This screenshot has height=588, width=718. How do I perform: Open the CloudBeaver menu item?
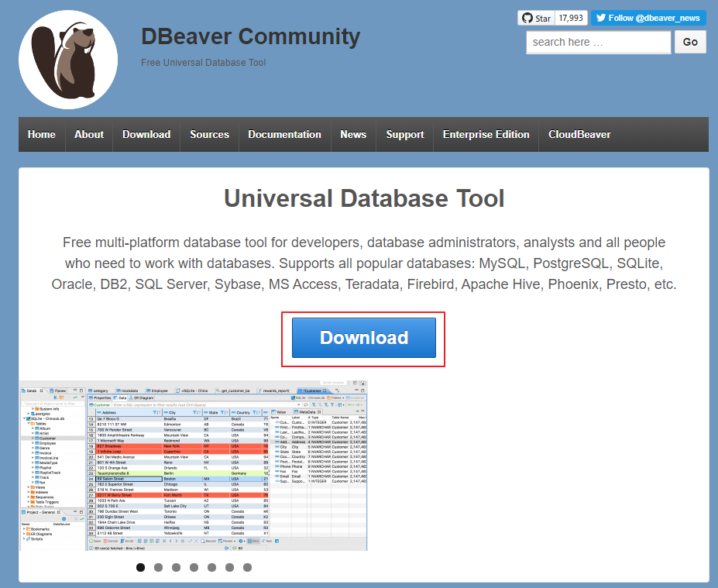pyautogui.click(x=579, y=134)
